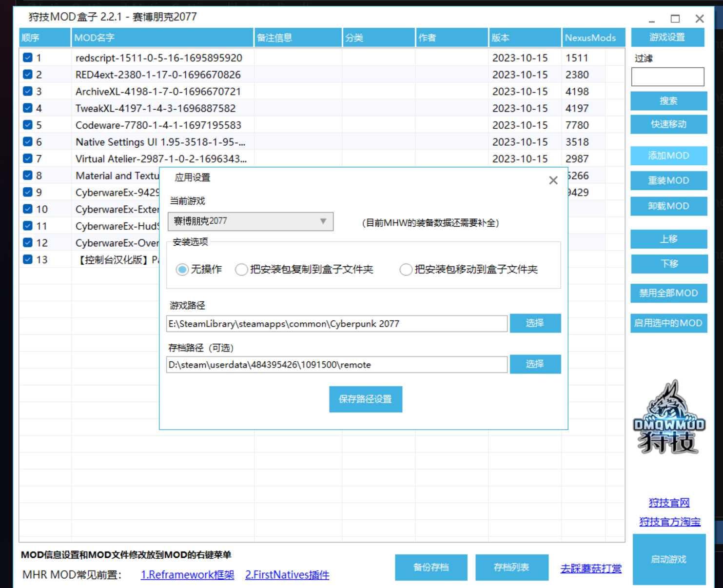723x588 pixels.
Task: Select 把安装包复制到盒子文件夹 radio option
Action: tap(241, 270)
